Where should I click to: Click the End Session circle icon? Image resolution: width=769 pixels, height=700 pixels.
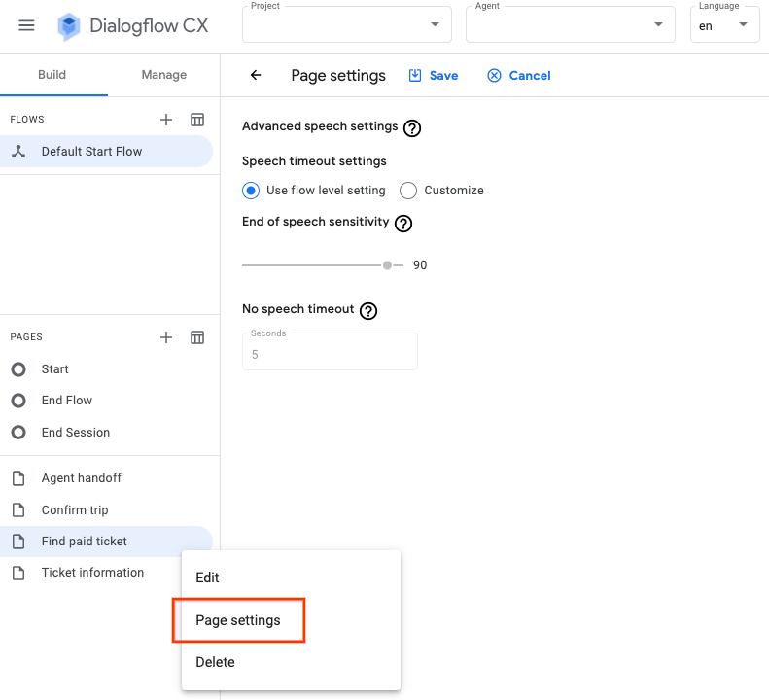[18, 433]
